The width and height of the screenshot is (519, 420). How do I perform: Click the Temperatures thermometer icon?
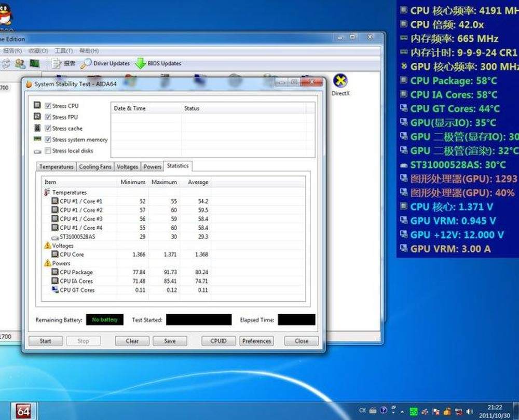click(x=47, y=192)
